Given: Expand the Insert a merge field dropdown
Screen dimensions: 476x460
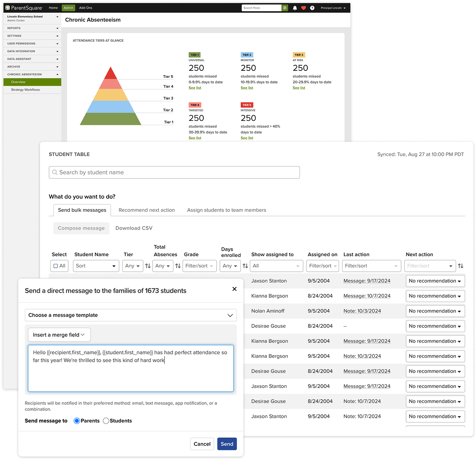Looking at the screenshot, I should coord(59,334).
